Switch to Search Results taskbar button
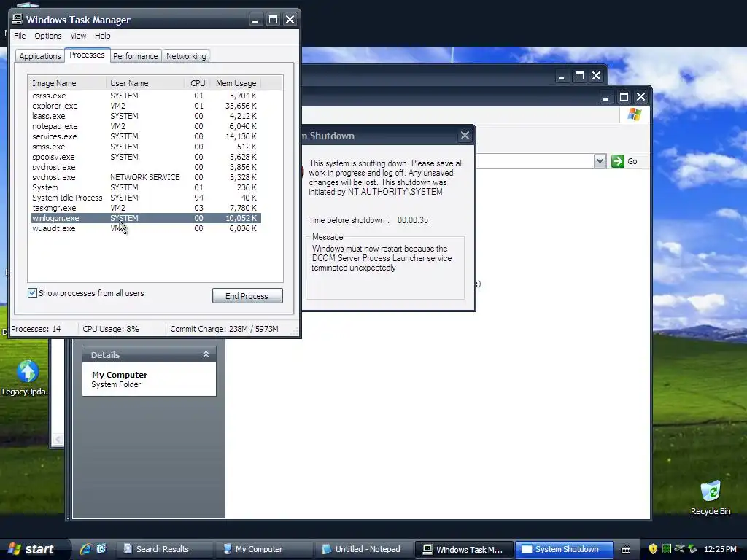Viewport: 747px width, 560px height. (165, 549)
